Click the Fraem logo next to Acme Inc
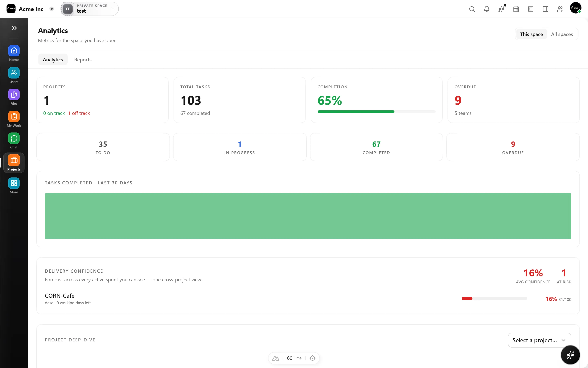The height and width of the screenshot is (368, 588). [11, 9]
